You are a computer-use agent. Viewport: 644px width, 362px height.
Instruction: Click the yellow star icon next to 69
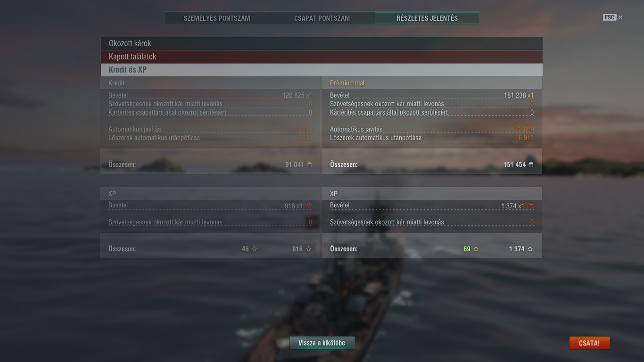(476, 249)
